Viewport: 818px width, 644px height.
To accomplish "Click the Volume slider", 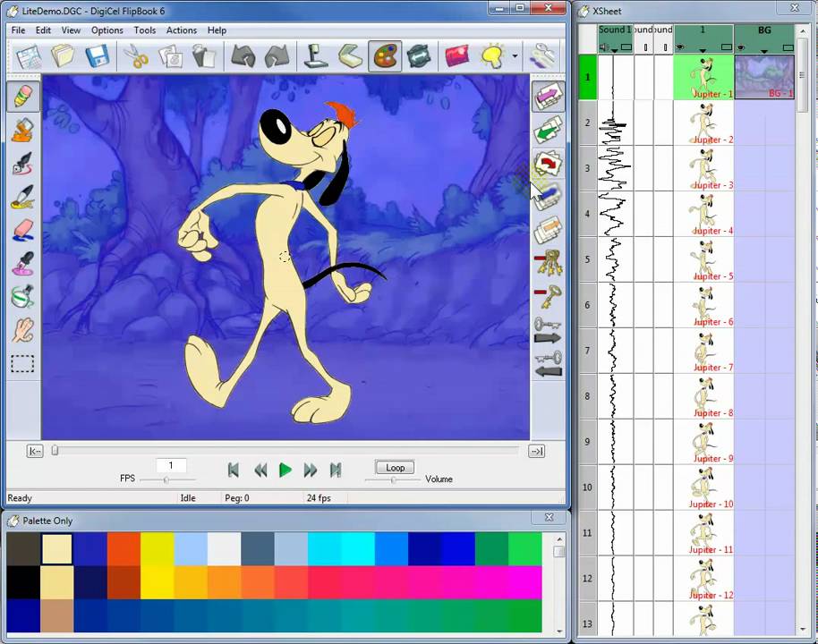I will pyautogui.click(x=392, y=479).
